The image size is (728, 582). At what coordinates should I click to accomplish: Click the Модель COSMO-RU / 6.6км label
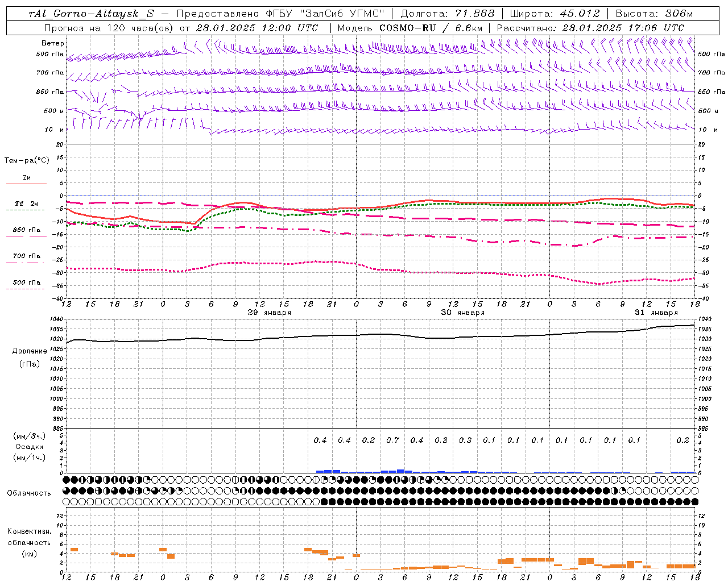coord(410,28)
